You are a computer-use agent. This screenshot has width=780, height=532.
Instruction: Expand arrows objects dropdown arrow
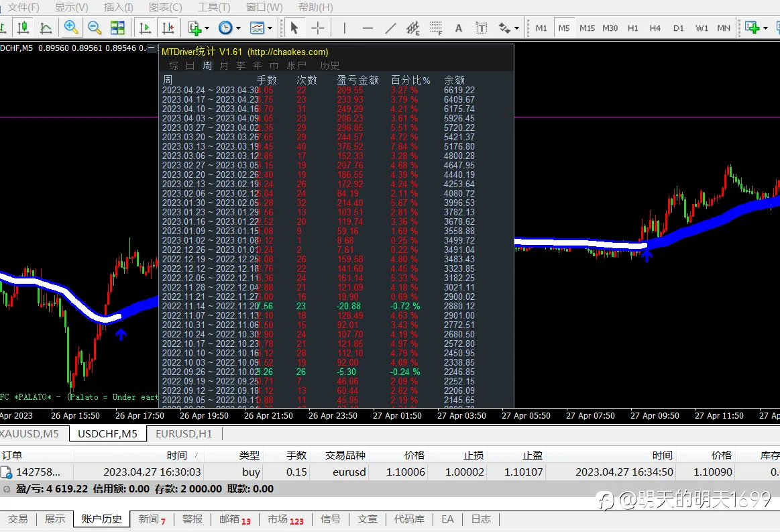[517, 28]
